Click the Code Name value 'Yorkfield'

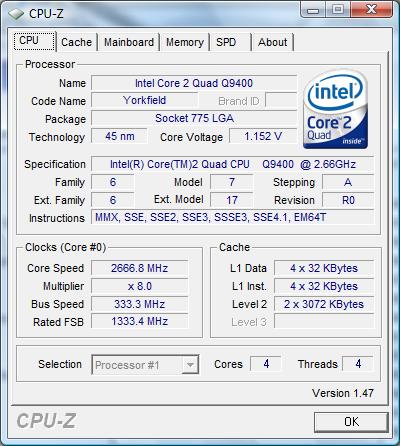(144, 100)
